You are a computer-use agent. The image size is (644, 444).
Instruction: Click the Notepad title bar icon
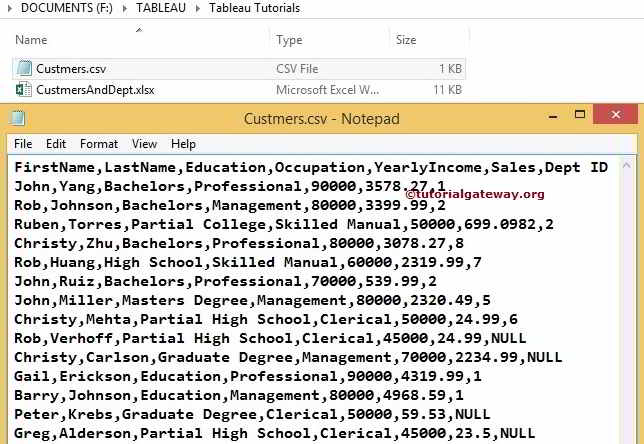(17, 118)
